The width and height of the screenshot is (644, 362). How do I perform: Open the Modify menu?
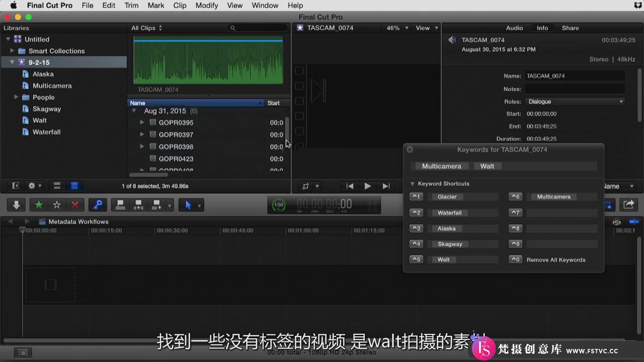click(206, 6)
